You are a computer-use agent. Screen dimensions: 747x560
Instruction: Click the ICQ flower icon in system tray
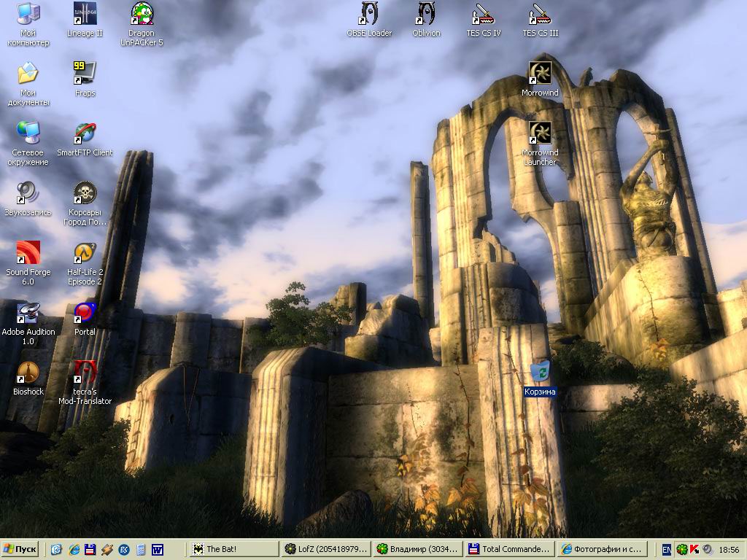click(x=682, y=550)
